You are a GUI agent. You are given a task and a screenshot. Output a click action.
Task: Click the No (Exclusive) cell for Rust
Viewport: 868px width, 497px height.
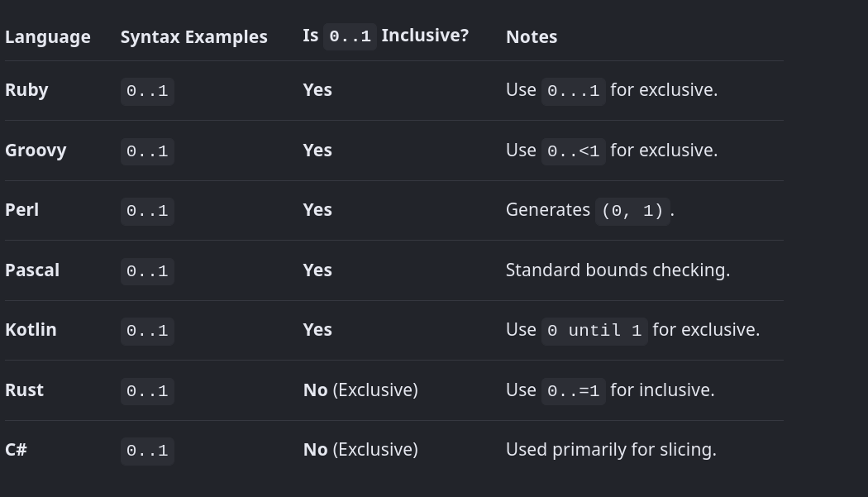(360, 390)
